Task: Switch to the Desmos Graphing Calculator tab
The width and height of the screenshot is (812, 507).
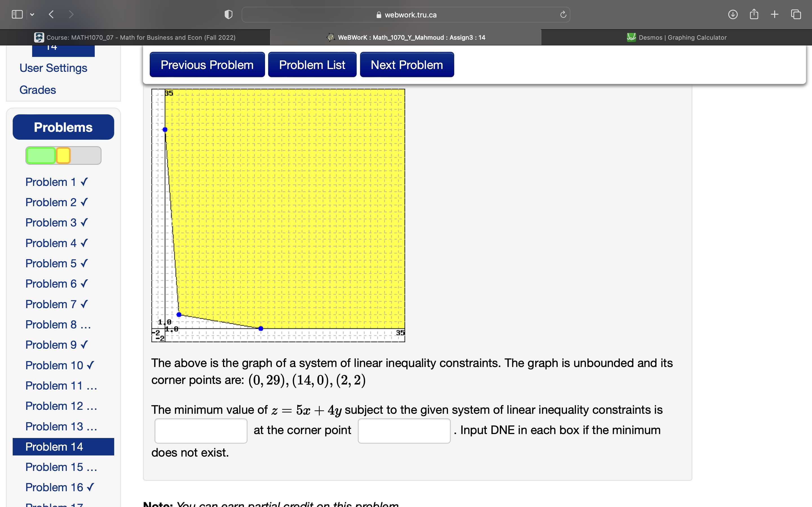Action: coord(677,37)
